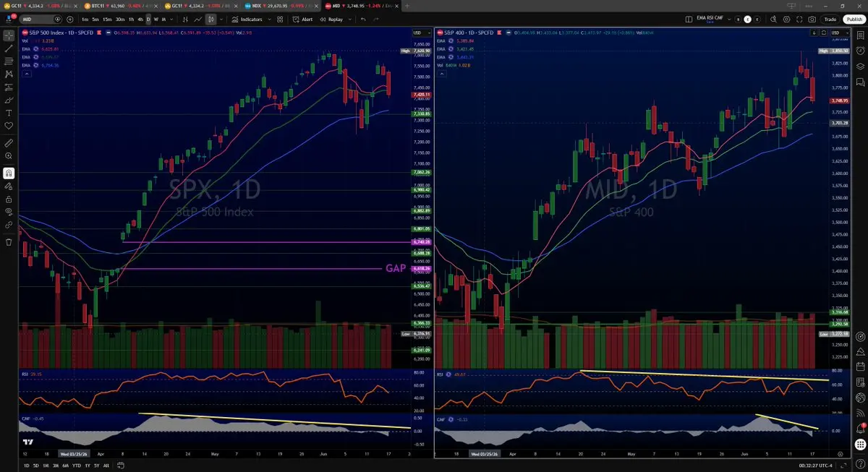868x472 pixels.
Task: Select the YTD date range
Action: point(77,465)
